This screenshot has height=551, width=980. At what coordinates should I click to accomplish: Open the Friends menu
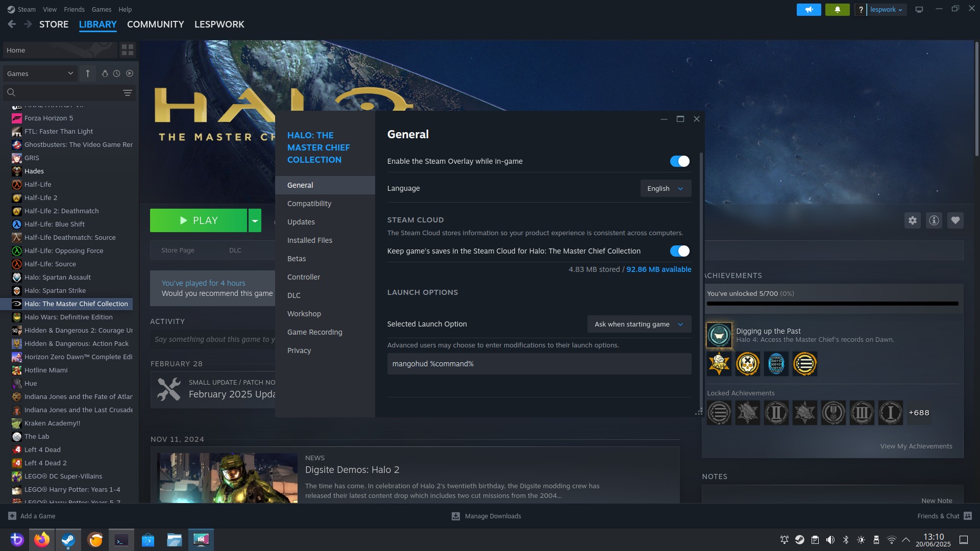(74, 9)
